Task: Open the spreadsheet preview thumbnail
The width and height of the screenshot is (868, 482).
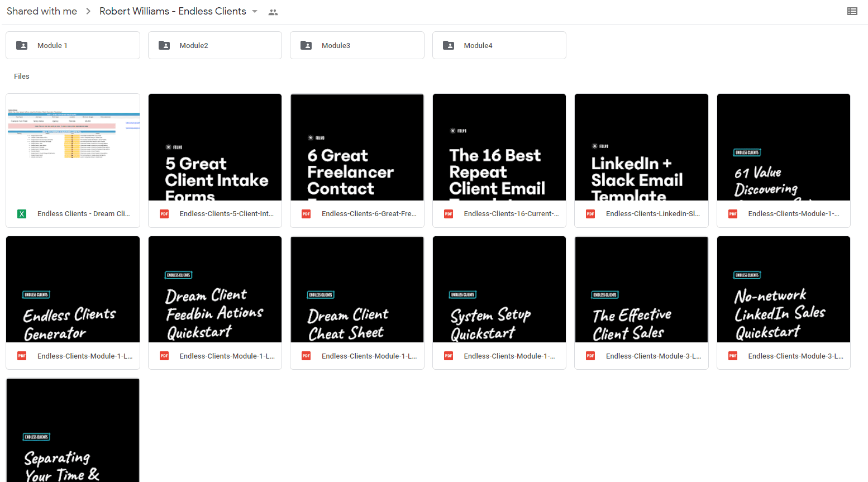Action: pos(73,147)
